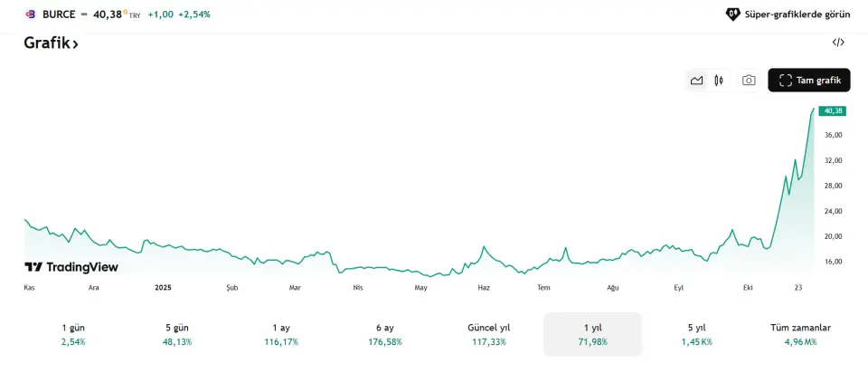Viewport: 868px width, 373px height.
Task: Switch to the 5 yıl range
Action: pos(696,334)
